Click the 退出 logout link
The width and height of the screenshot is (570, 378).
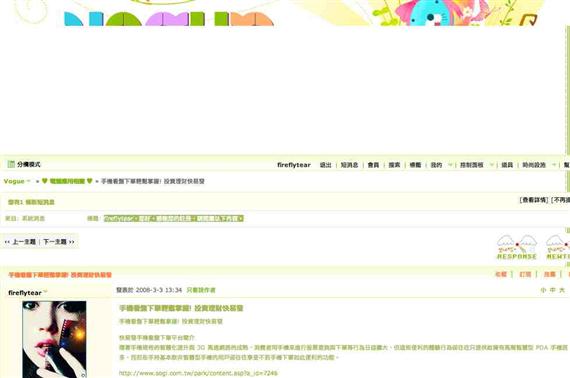(x=325, y=165)
